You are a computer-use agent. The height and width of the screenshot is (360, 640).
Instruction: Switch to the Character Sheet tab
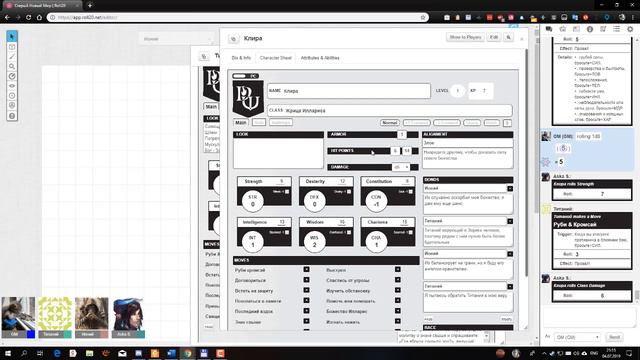click(x=276, y=58)
